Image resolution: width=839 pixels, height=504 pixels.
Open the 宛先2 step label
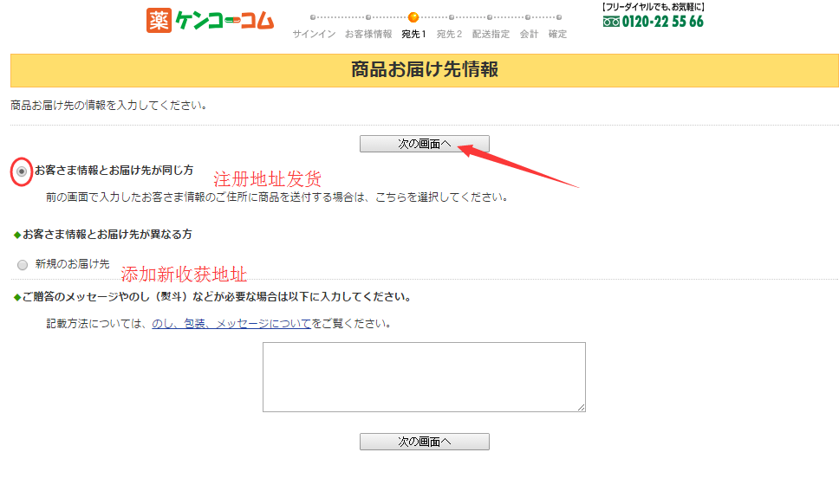click(449, 34)
